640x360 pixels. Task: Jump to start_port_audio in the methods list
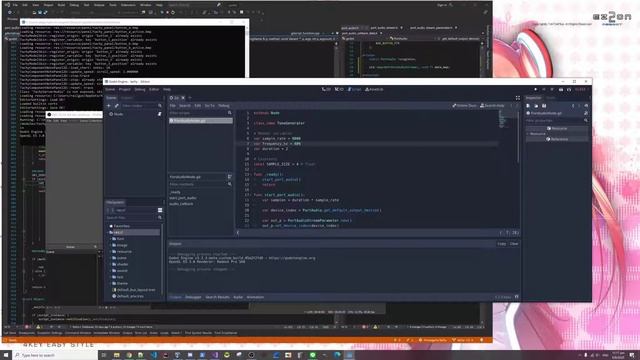pyautogui.click(x=183, y=198)
